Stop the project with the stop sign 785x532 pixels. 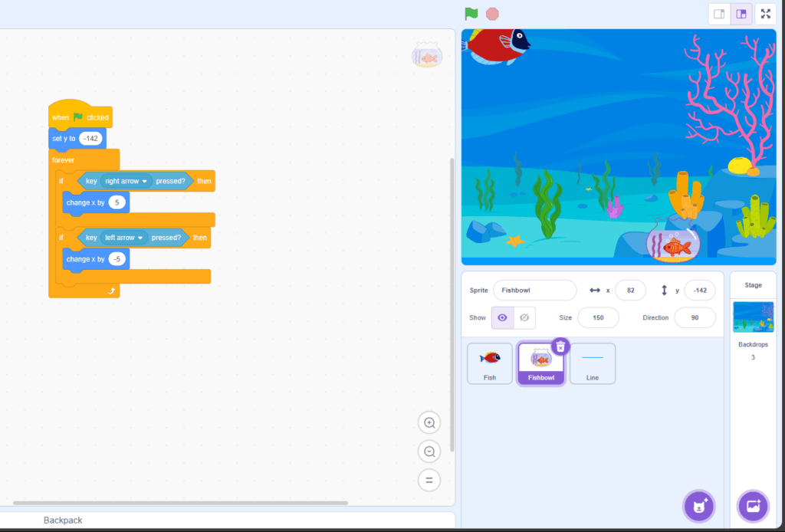pos(491,13)
